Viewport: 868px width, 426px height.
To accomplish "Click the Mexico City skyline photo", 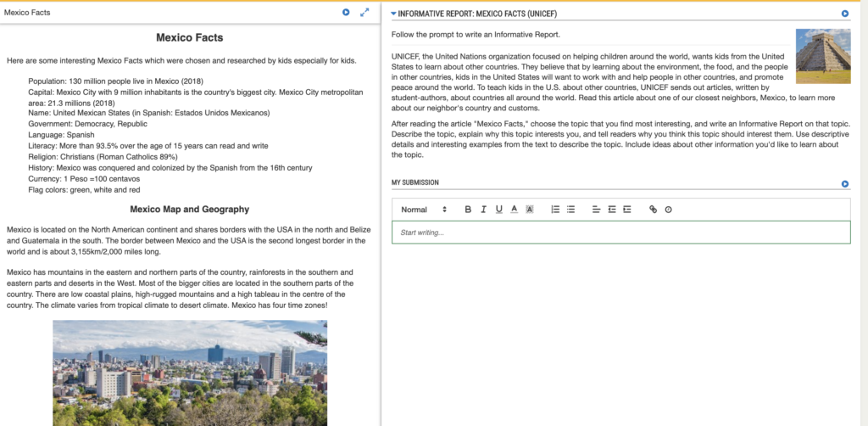I will [190, 373].
